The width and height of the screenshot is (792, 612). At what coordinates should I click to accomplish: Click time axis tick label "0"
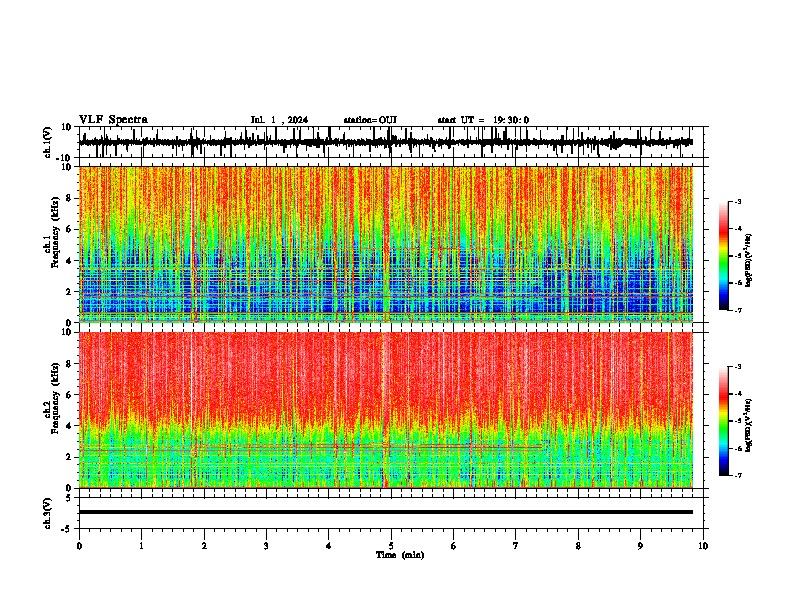[79, 546]
